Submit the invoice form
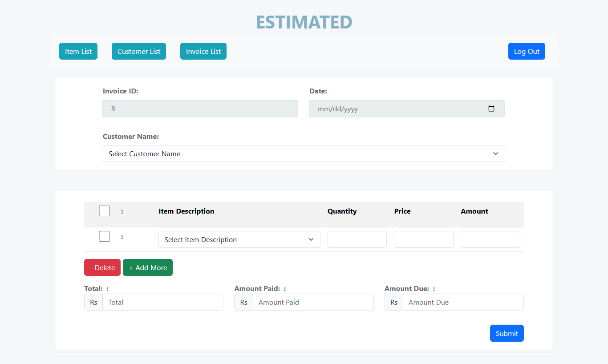 507,333
